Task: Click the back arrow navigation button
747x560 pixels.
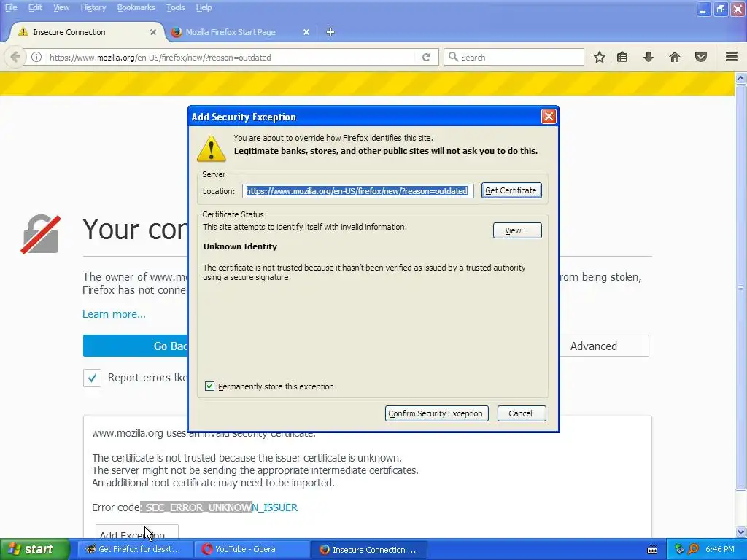Action: [x=15, y=57]
